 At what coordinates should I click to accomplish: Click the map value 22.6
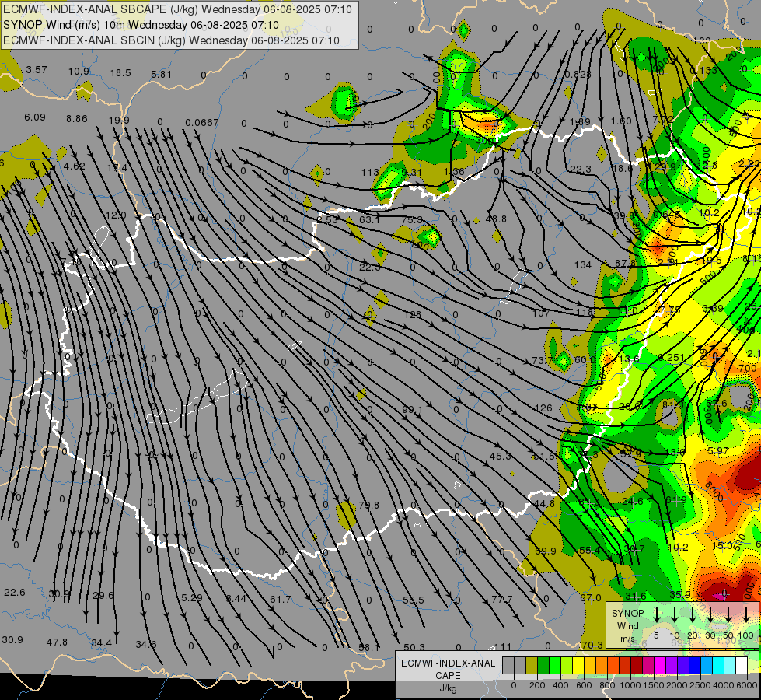15,593
